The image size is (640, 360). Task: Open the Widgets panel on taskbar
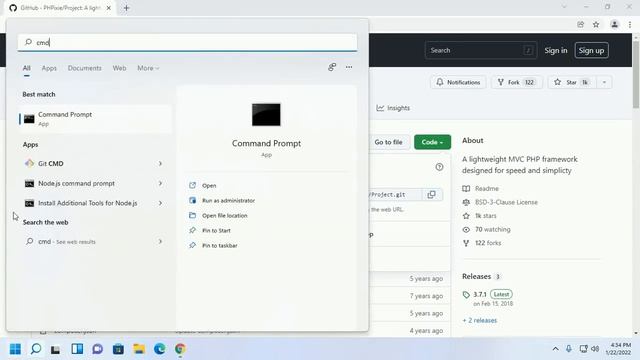77,349
